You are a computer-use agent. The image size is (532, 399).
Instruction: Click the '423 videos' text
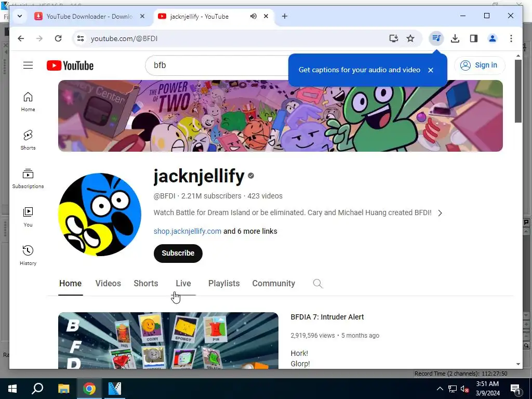click(265, 196)
